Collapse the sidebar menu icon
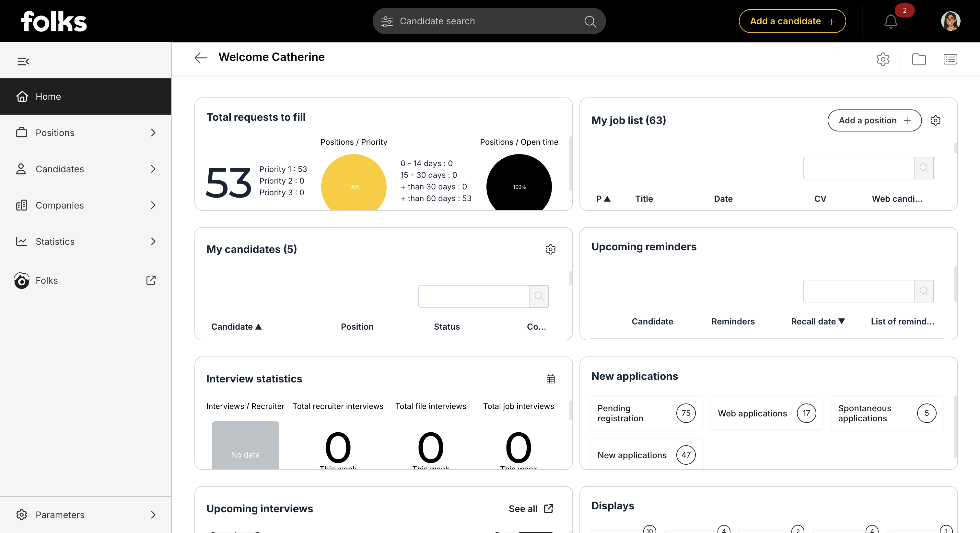The image size is (980, 533). point(23,61)
